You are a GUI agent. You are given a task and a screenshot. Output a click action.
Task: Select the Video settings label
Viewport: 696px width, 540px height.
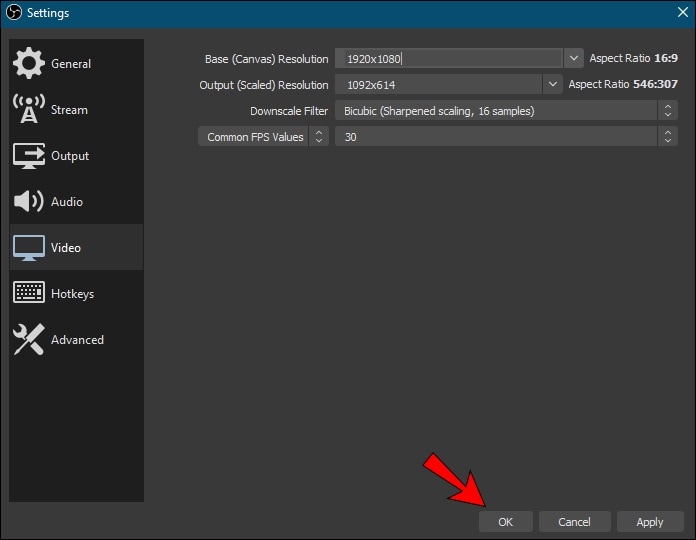click(x=66, y=248)
